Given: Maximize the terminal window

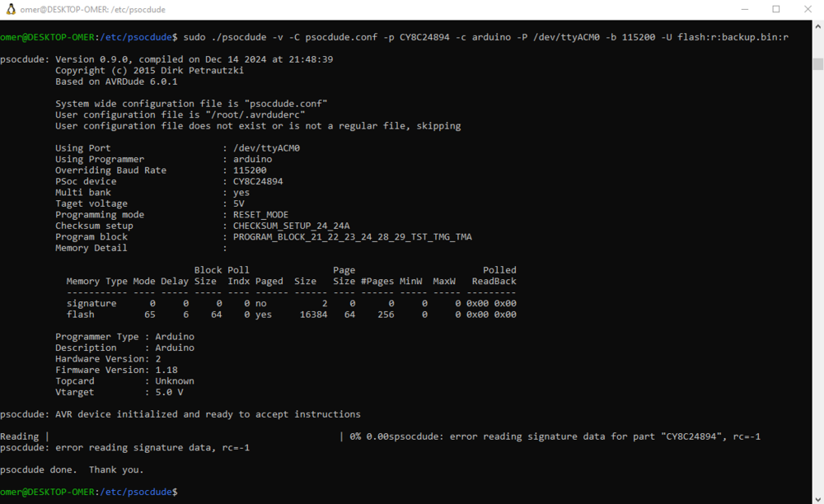Looking at the screenshot, I should 776,9.
